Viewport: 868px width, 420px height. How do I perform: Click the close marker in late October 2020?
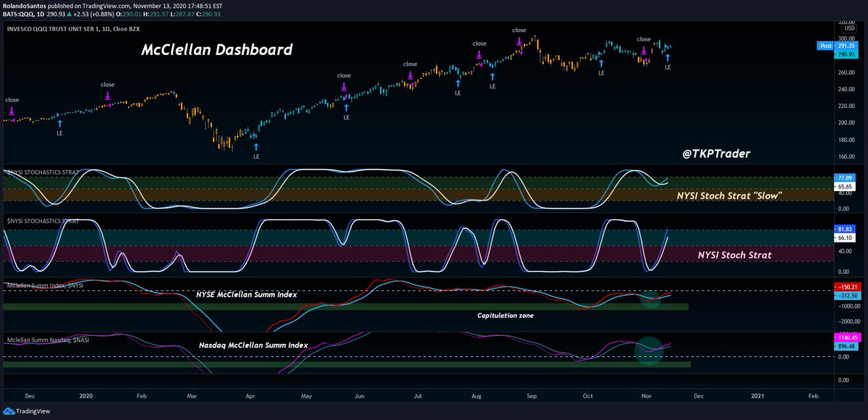644,50
